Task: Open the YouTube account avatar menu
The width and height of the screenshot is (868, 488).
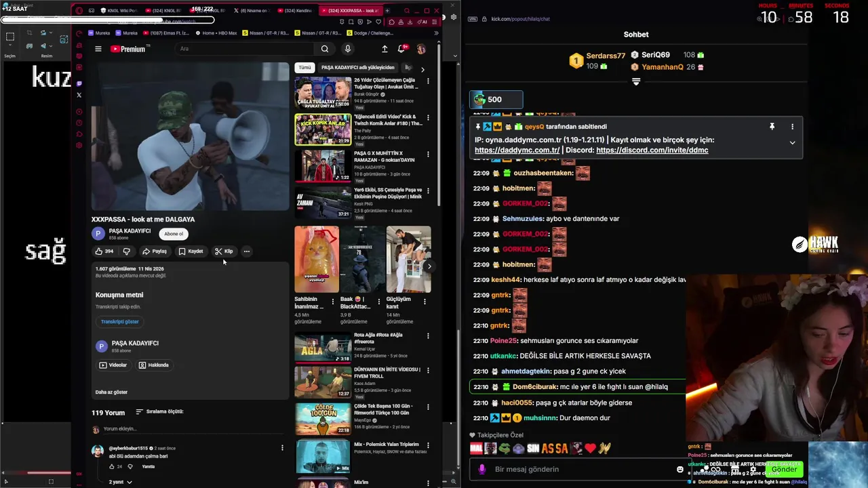Action: tap(421, 49)
